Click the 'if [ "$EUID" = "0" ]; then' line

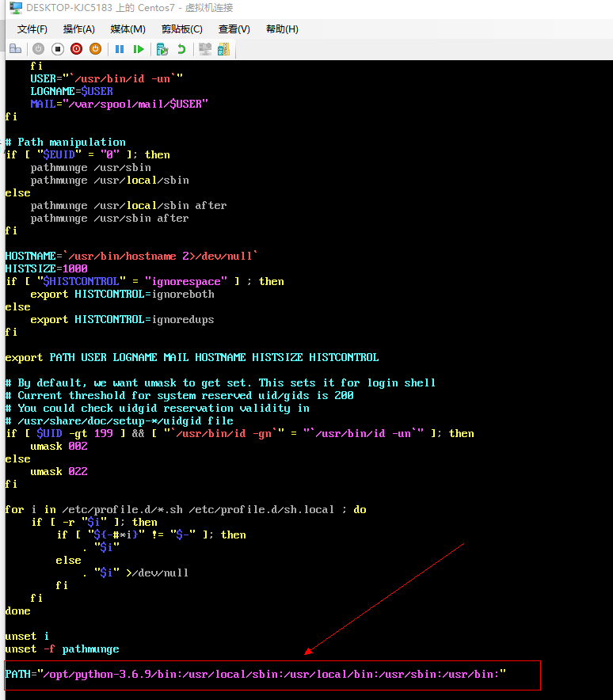pyautogui.click(x=87, y=155)
